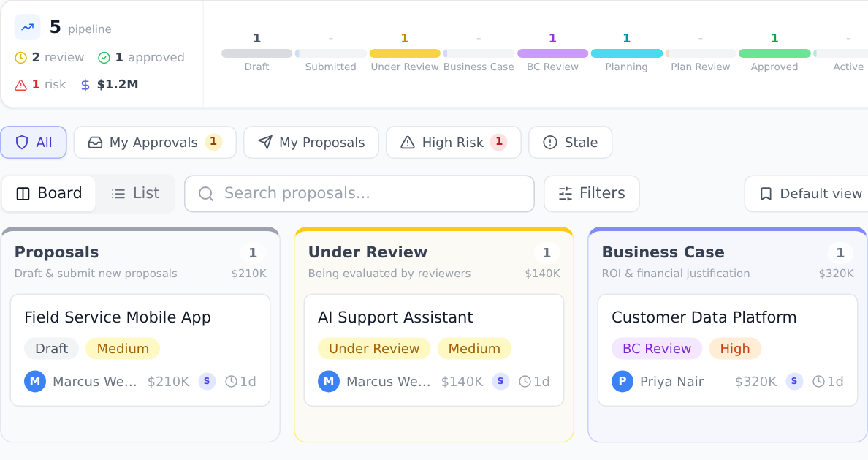Click the triangle alert icon in High Risk
868x460 pixels.
pyautogui.click(x=408, y=143)
